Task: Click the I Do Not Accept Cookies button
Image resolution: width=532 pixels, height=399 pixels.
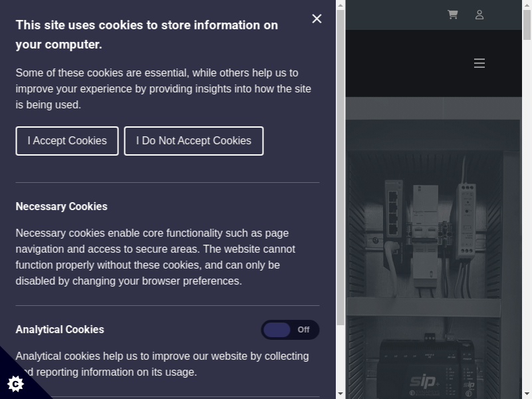Action: (194, 141)
